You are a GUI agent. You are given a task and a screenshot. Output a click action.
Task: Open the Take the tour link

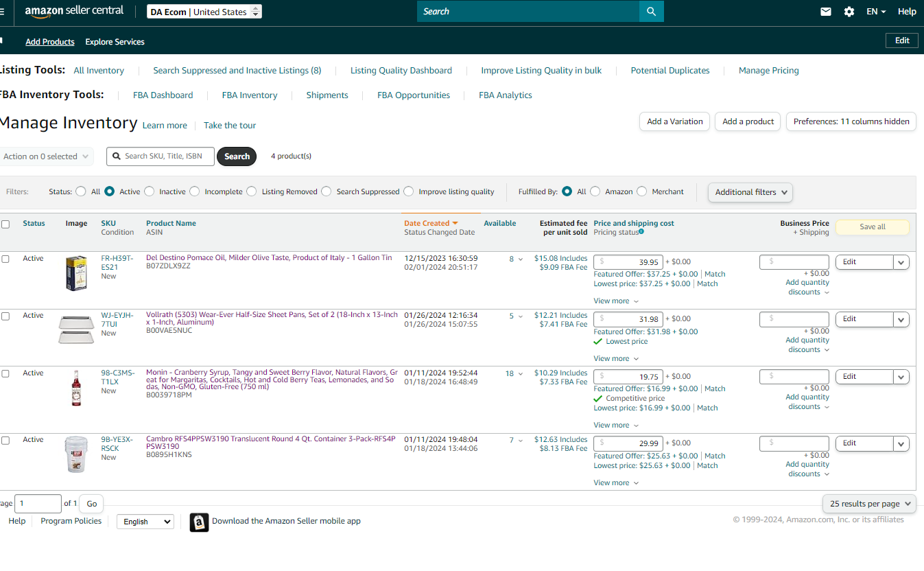click(230, 126)
